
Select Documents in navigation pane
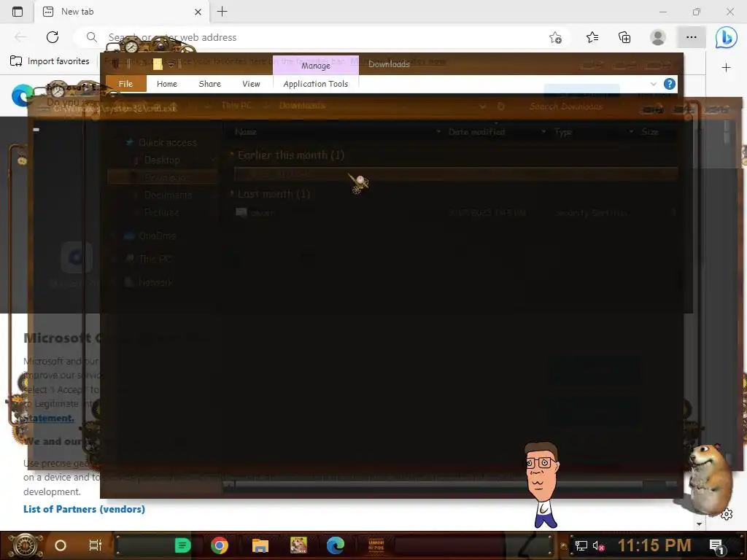click(x=169, y=195)
